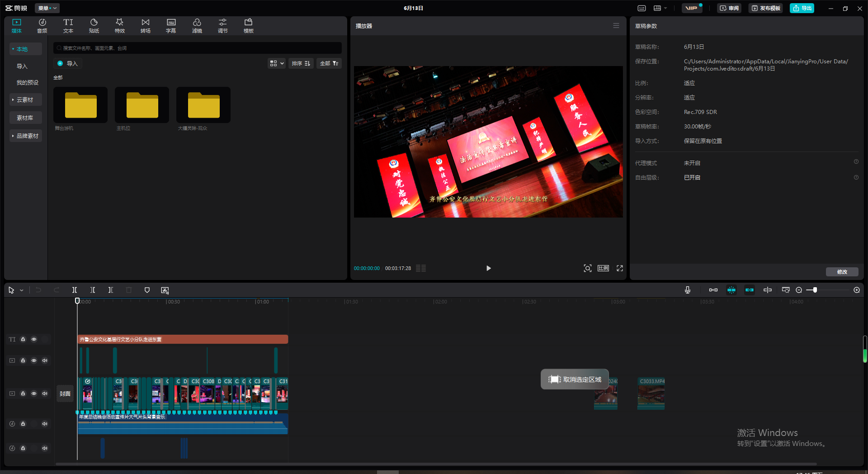Click the 修改 modify button
Image resolution: width=868 pixels, height=474 pixels.
click(842, 272)
